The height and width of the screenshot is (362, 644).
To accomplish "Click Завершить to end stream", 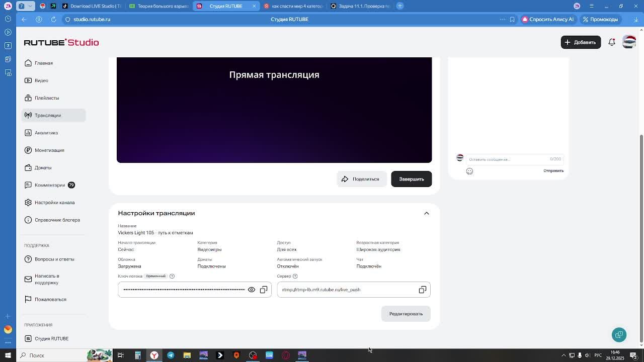I will coord(411,179).
